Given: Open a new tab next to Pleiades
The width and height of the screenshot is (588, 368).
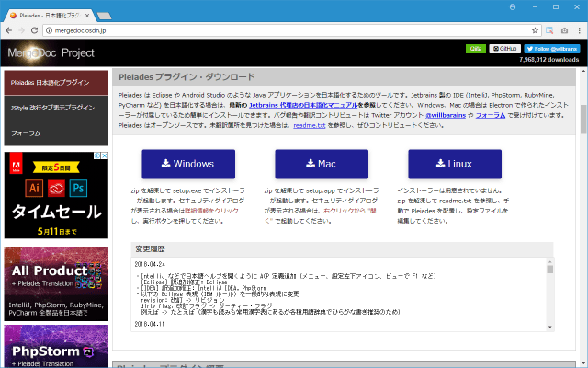Looking at the screenshot, I should (104, 16).
